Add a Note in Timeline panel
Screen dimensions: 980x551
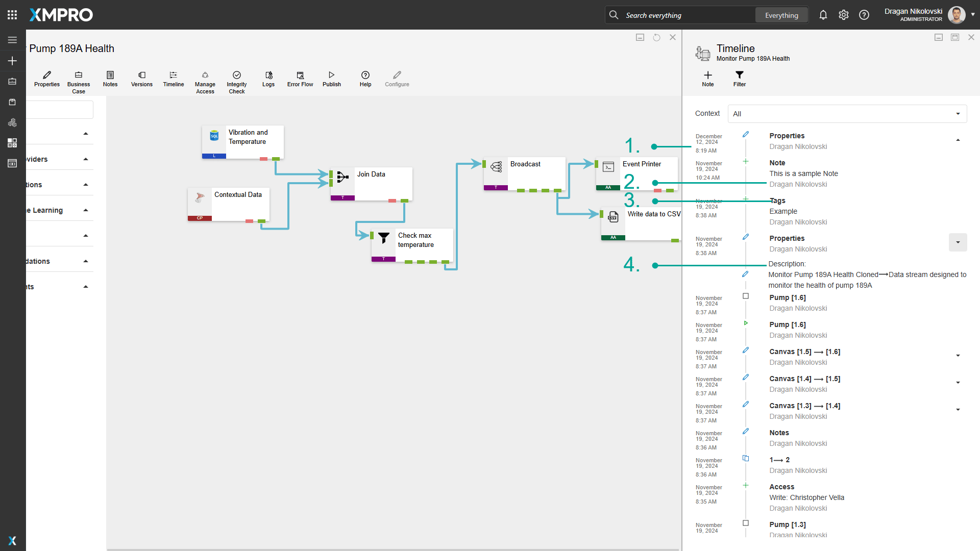point(707,79)
